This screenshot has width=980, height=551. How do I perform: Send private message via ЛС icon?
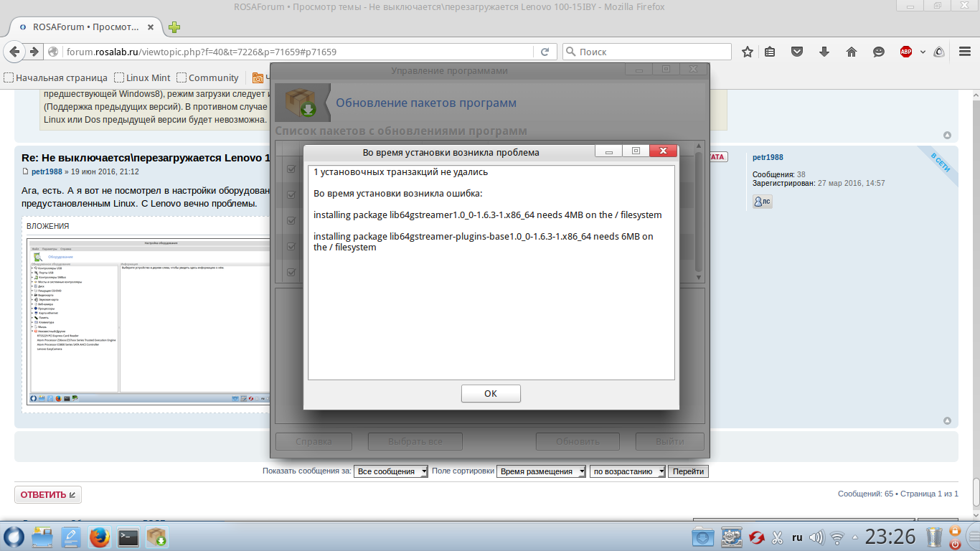[762, 202]
